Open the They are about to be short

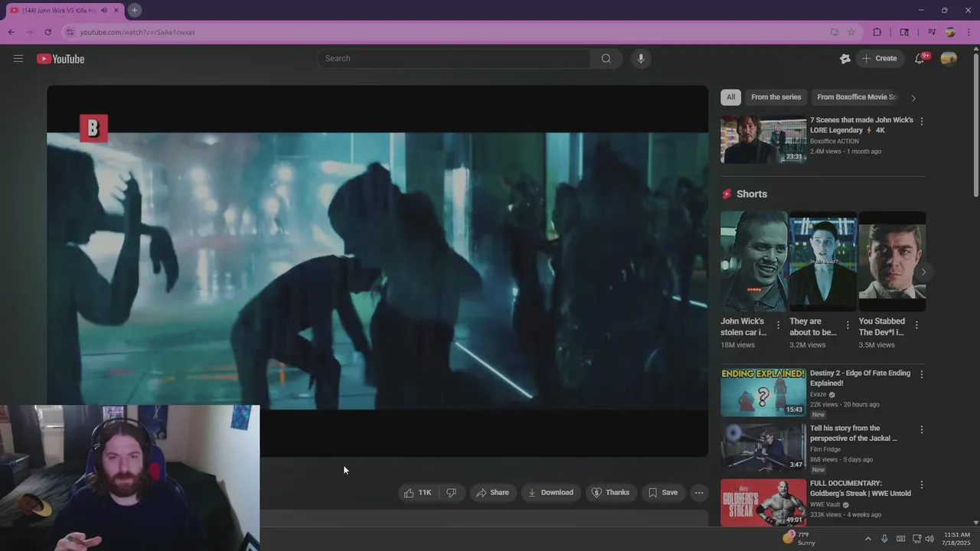[x=823, y=261]
